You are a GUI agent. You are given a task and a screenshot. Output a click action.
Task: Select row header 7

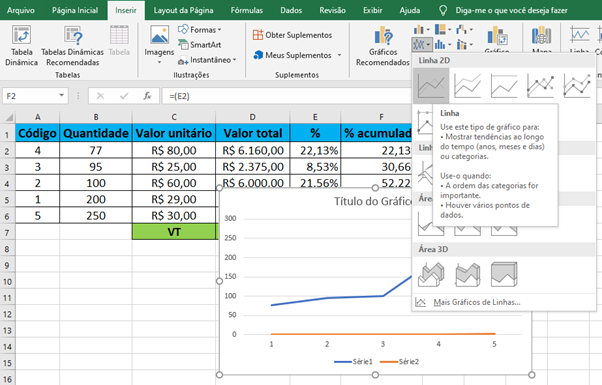coord(7,233)
